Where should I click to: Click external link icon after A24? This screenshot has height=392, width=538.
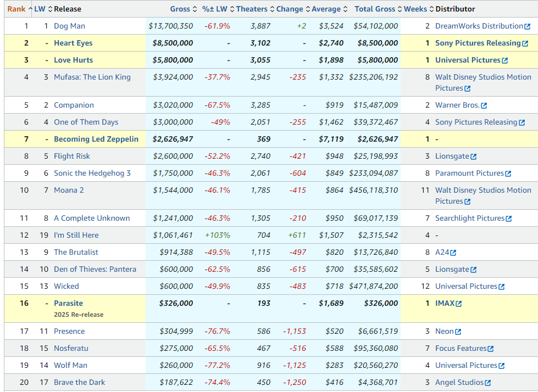(x=453, y=253)
